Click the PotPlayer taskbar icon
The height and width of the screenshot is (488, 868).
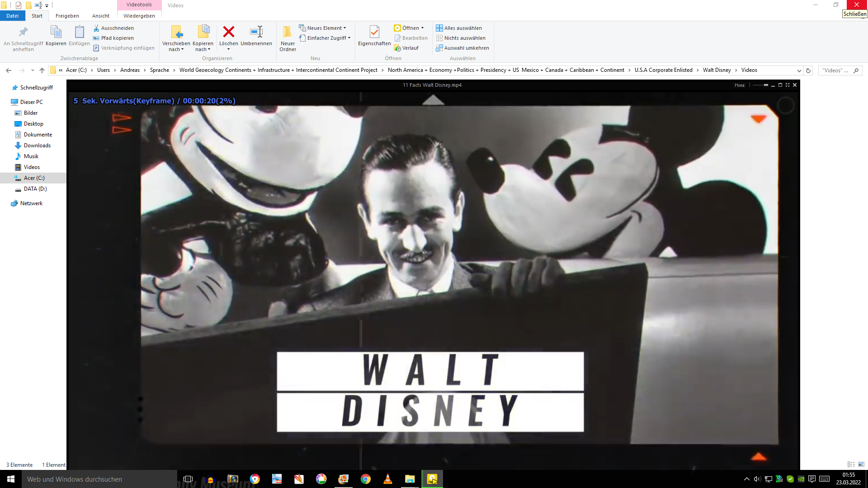point(432,479)
